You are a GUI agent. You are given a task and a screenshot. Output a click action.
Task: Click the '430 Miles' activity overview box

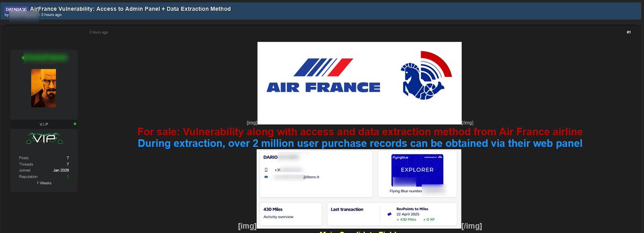point(291,213)
